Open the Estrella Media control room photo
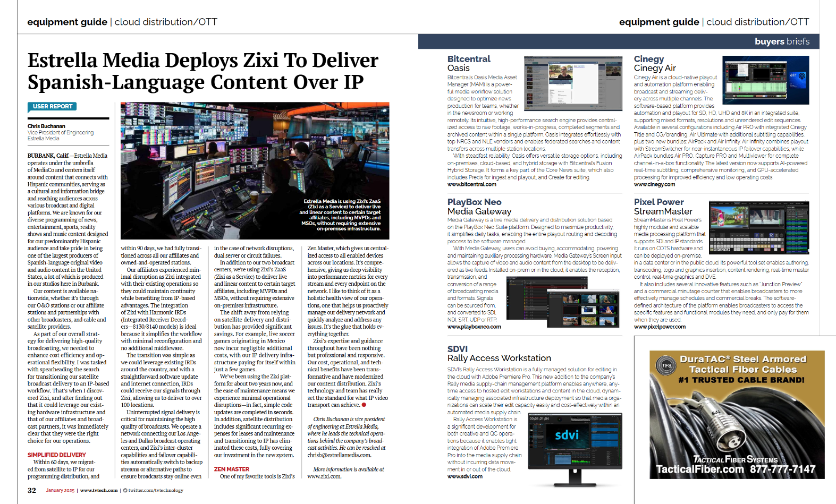 [x=255, y=170]
